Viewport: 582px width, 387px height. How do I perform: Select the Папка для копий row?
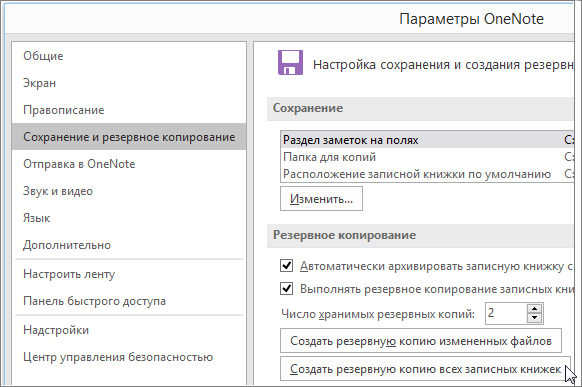pos(427,157)
